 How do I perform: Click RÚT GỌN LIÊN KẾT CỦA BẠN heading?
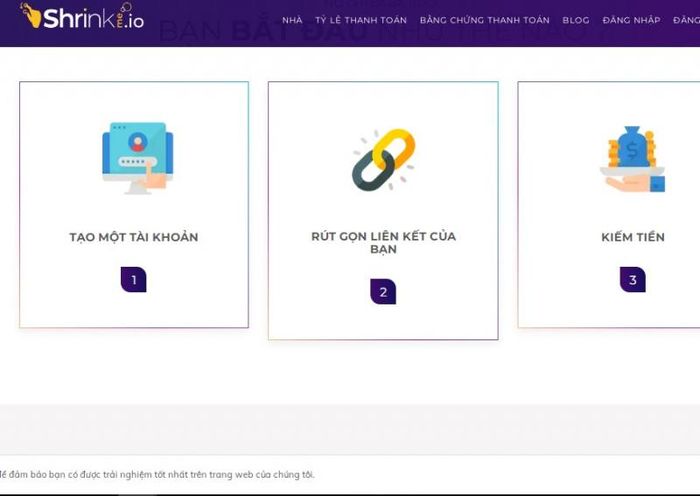[383, 242]
